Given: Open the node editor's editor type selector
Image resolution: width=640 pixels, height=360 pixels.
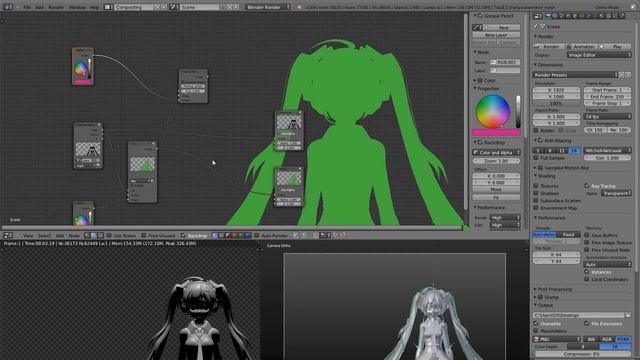Looking at the screenshot, I should click(8, 236).
